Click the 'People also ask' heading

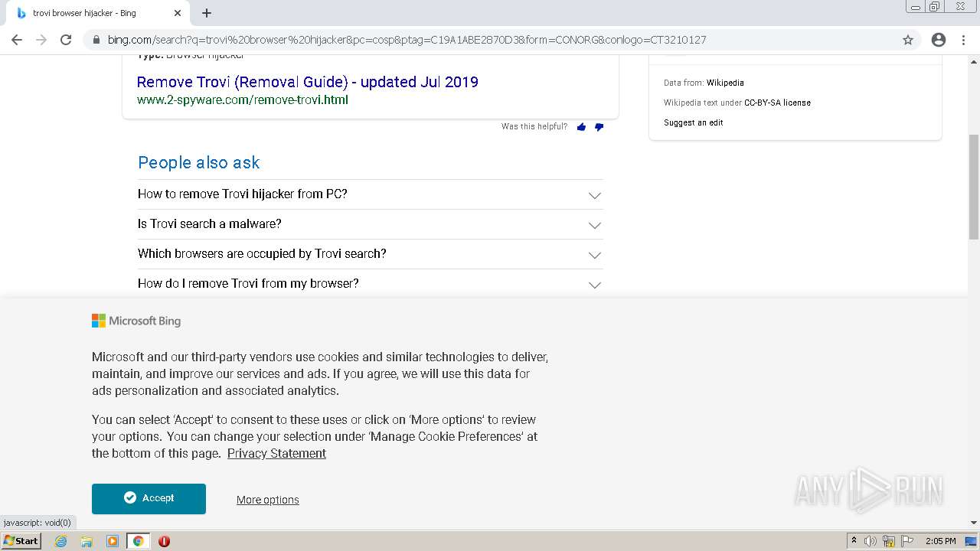pos(198,162)
